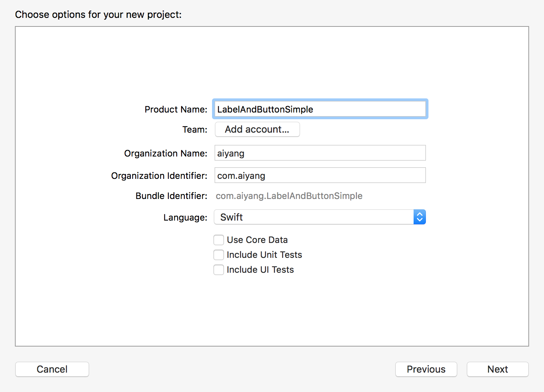Go back with the Previous button
The height and width of the screenshot is (392, 544).
click(426, 369)
